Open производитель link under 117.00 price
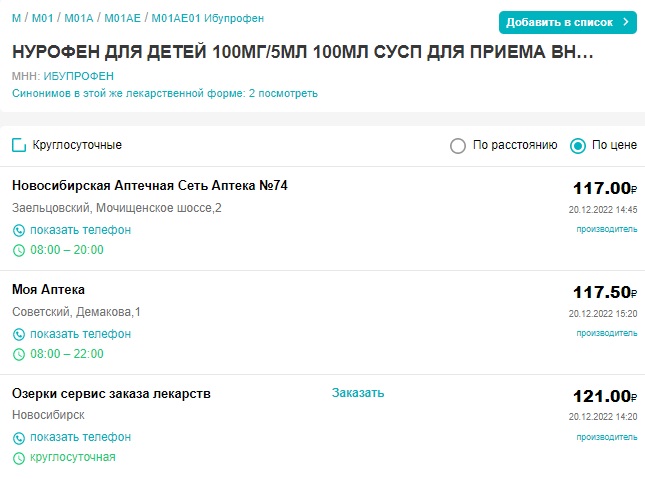This screenshot has width=645, height=479. [x=607, y=229]
